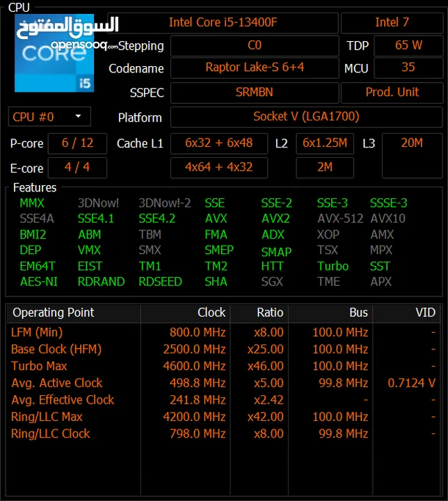Click the L3 cache value 20M
Viewport: 448px width, 501px height.
413,156
